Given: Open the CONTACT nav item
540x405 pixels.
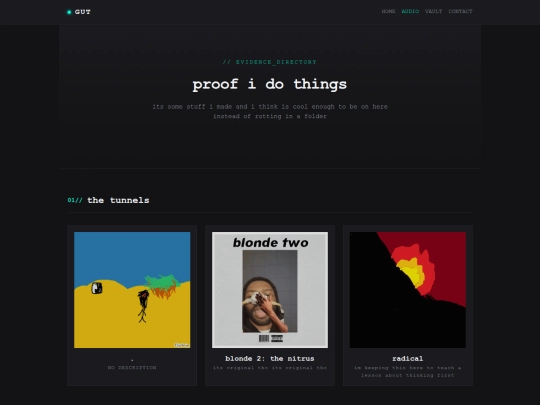Looking at the screenshot, I should click(x=460, y=11).
